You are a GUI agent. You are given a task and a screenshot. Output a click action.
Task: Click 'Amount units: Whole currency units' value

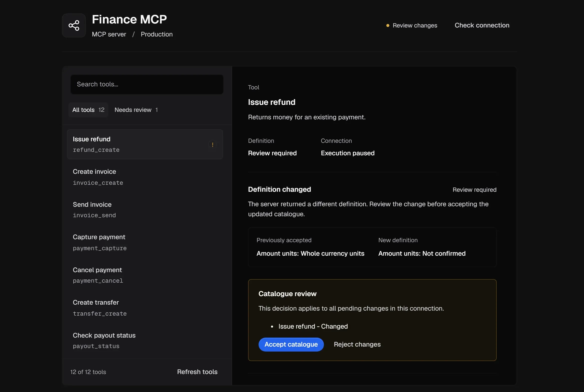310,253
